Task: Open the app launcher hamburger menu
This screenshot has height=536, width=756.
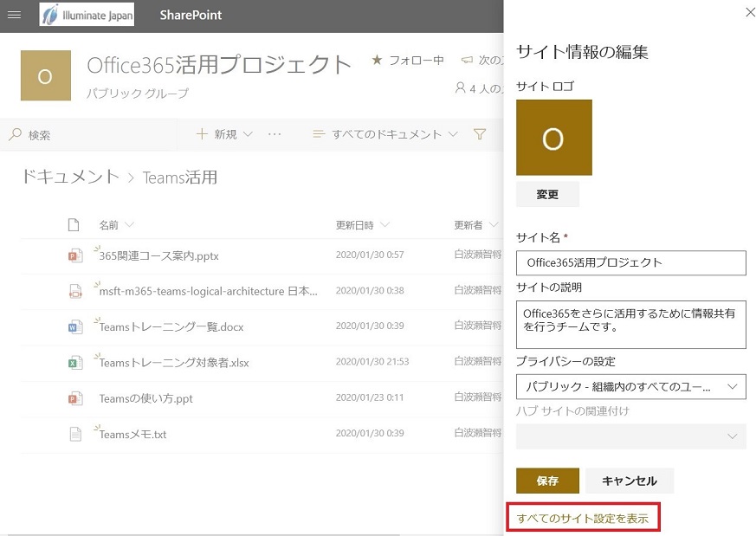Action: tap(14, 15)
